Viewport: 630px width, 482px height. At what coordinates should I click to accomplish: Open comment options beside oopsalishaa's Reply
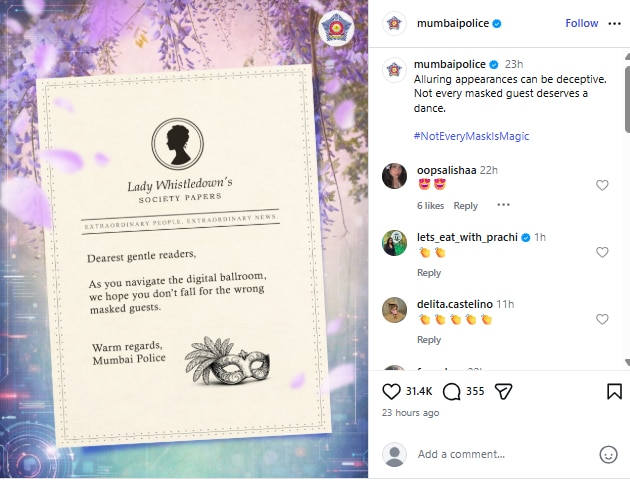coord(503,205)
